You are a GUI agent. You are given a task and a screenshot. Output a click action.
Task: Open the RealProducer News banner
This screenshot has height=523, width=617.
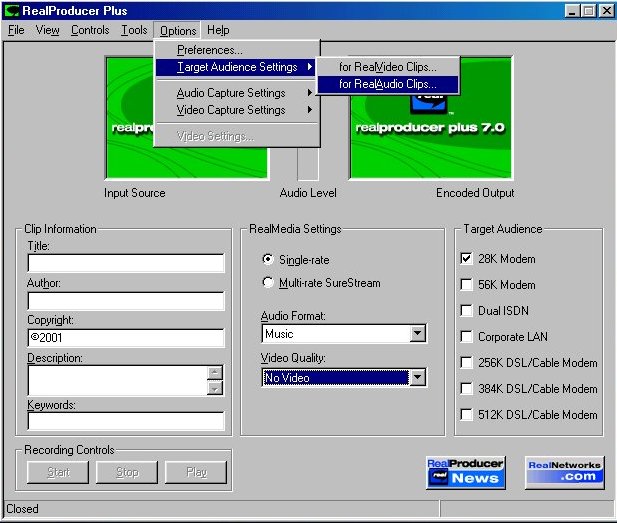pos(466,472)
